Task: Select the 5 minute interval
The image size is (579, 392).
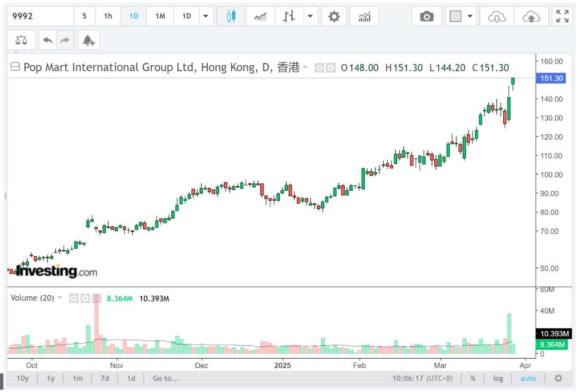Action: point(84,16)
